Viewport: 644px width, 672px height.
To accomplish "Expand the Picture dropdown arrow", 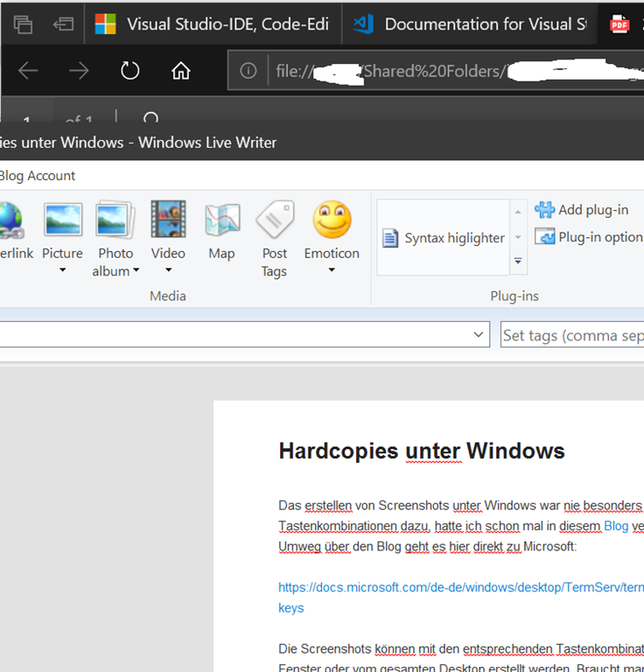I will coord(62,270).
